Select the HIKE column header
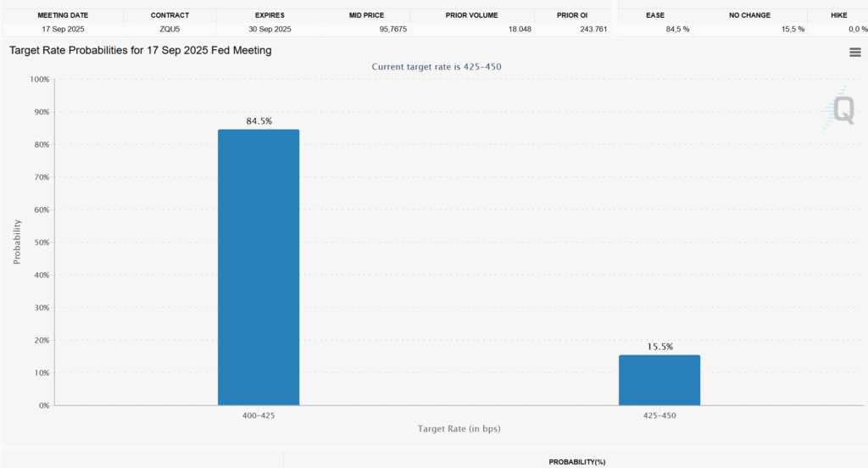The height and width of the screenshot is (468, 868). (x=838, y=15)
